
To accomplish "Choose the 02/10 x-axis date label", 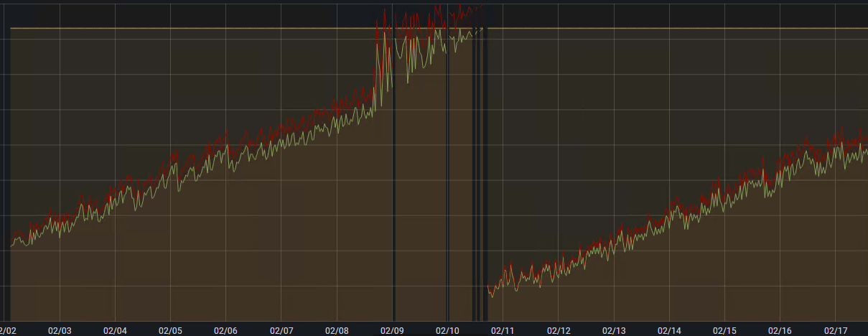I will pyautogui.click(x=447, y=330).
